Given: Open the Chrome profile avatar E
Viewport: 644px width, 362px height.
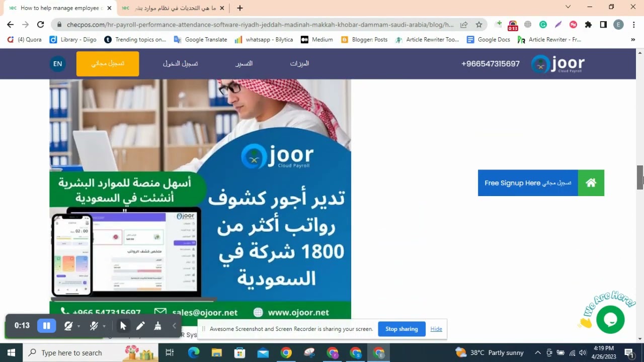Looking at the screenshot, I should pyautogui.click(x=619, y=24).
